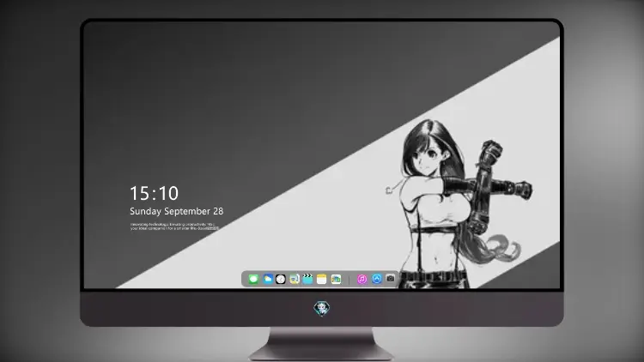Open the Camera app in dock
Viewport: 644px width, 362px height.
390,278
